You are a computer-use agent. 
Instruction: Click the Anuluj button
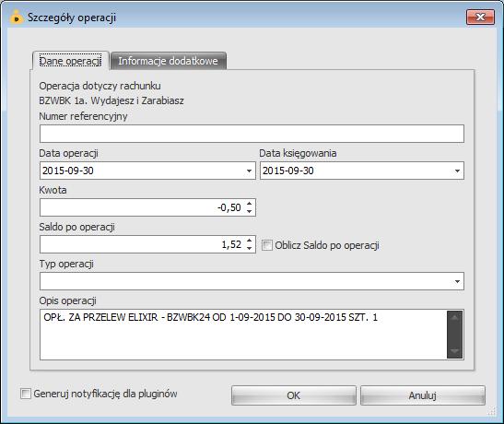(x=422, y=395)
